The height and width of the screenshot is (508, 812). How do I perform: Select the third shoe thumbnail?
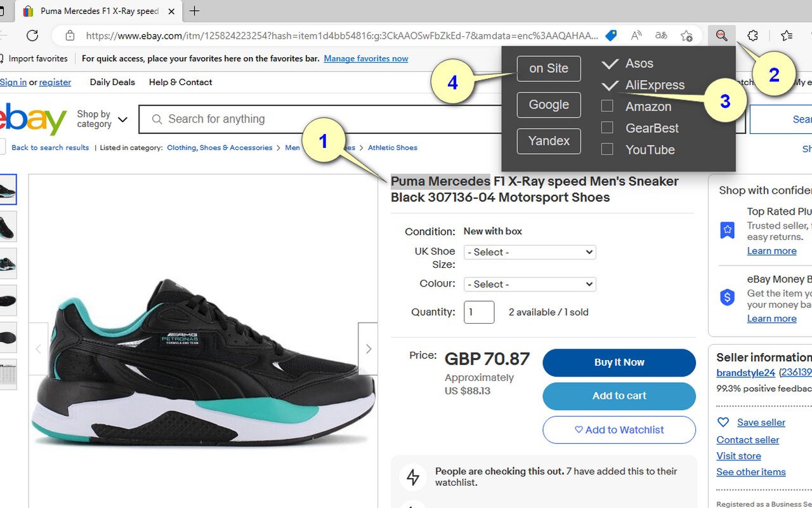click(x=8, y=264)
